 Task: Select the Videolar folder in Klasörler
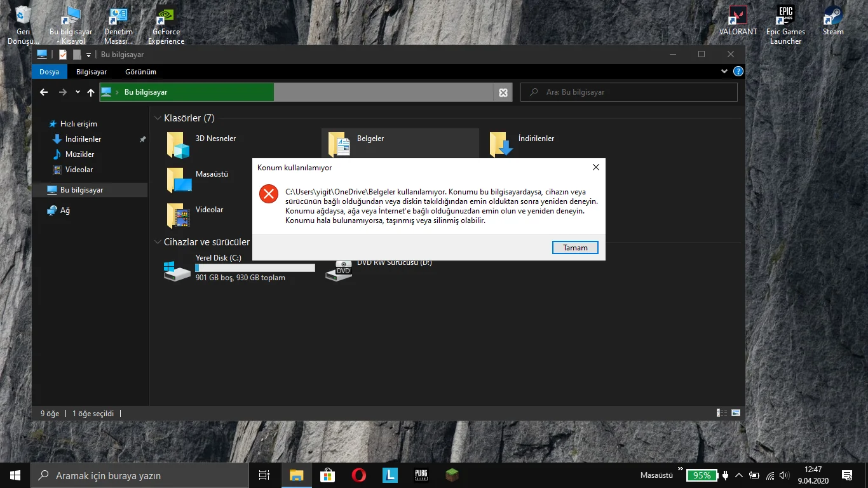(x=179, y=216)
